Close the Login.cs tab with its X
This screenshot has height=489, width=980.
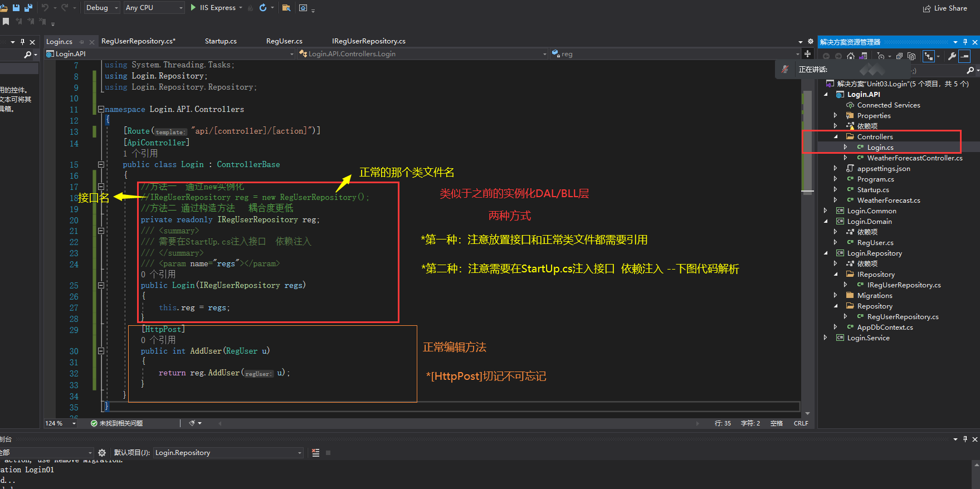click(x=91, y=42)
